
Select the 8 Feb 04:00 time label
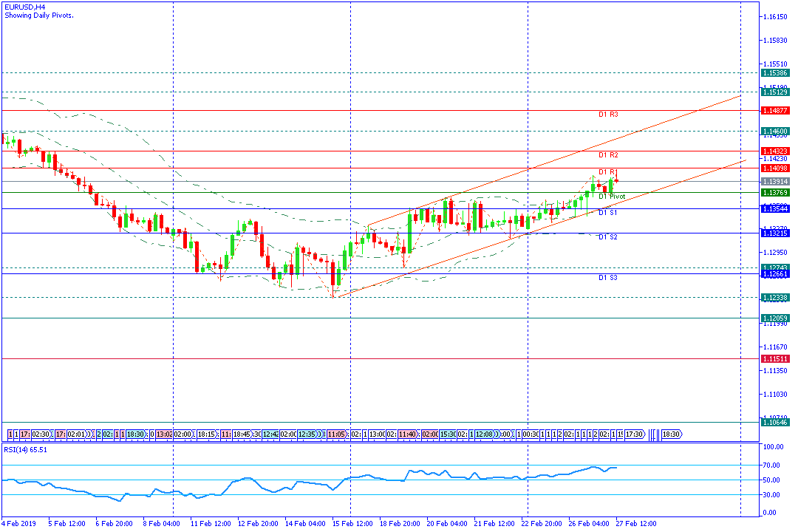pyautogui.click(x=161, y=524)
